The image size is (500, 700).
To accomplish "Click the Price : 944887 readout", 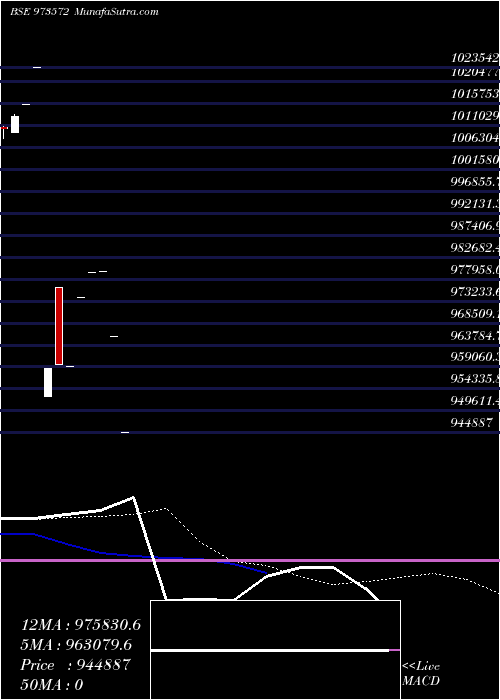I will click(75, 665).
